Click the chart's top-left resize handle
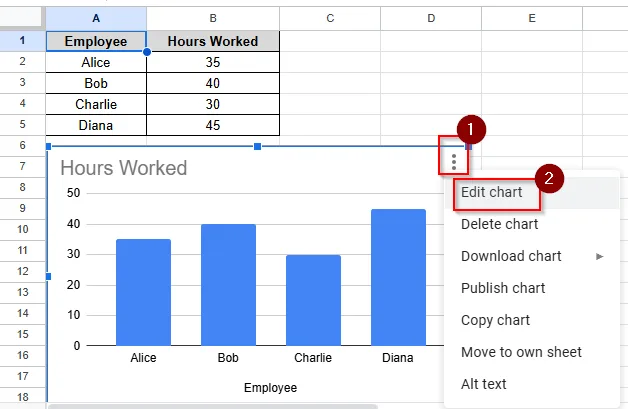 pyautogui.click(x=48, y=147)
